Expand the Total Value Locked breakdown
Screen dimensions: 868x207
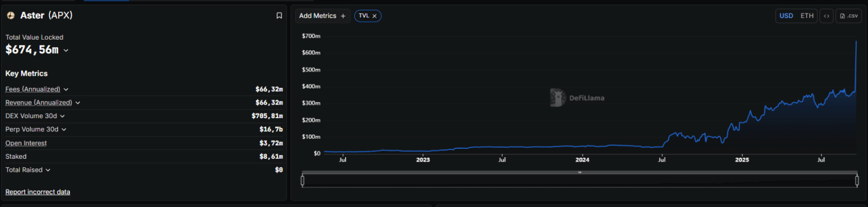point(66,50)
